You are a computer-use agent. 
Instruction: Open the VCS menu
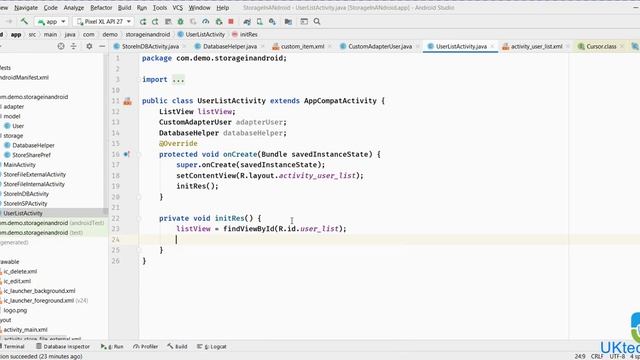[178, 8]
